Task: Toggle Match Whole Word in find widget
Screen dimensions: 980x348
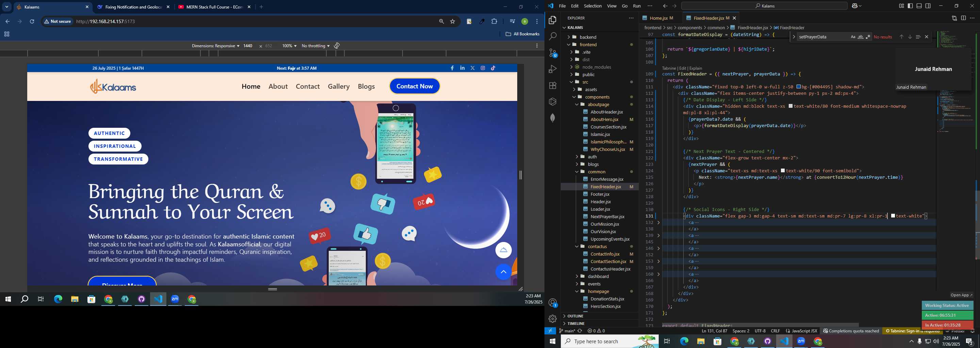Action: coord(860,37)
